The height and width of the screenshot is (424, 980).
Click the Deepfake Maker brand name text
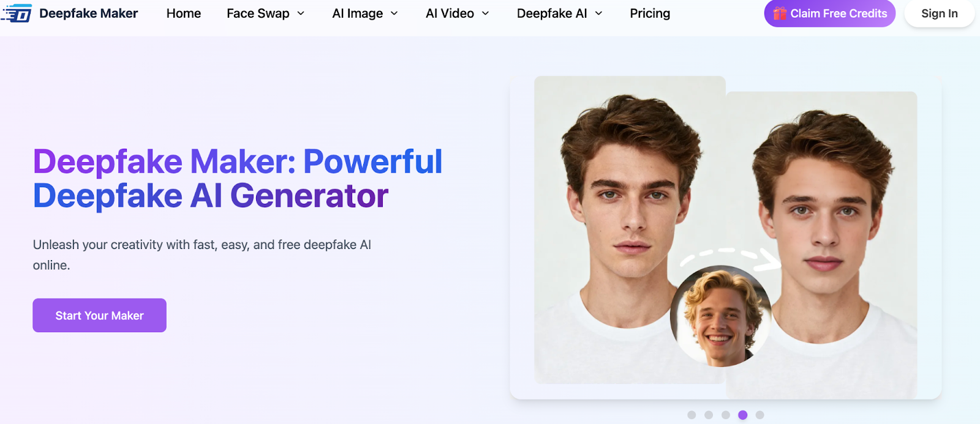89,13
